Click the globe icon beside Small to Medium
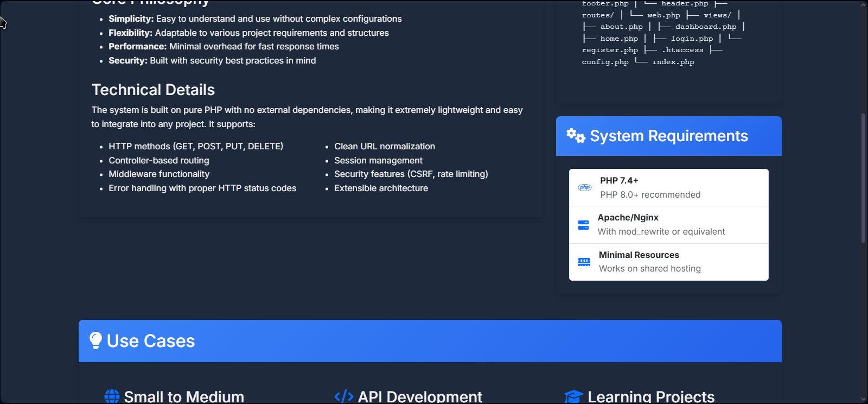Viewport: 868px width, 404px height. [112, 396]
